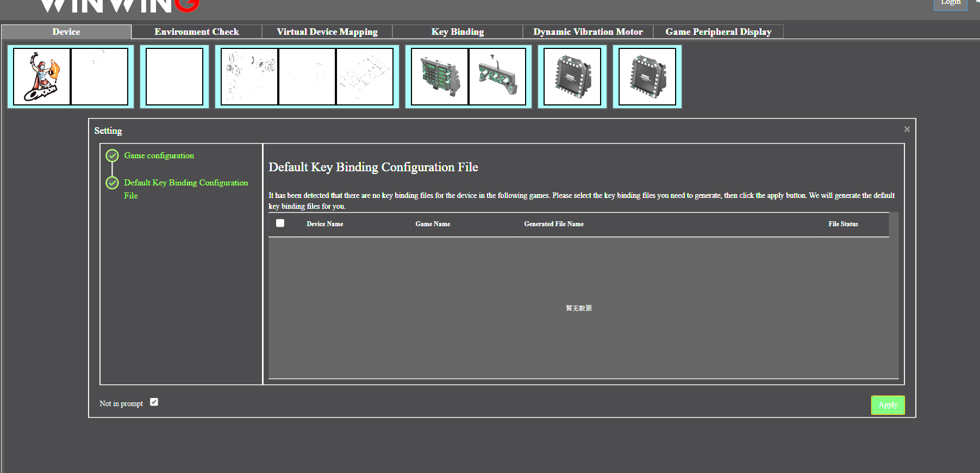Click the Default Key Binding checkmark icon
The width and height of the screenshot is (980, 473).
(x=112, y=183)
